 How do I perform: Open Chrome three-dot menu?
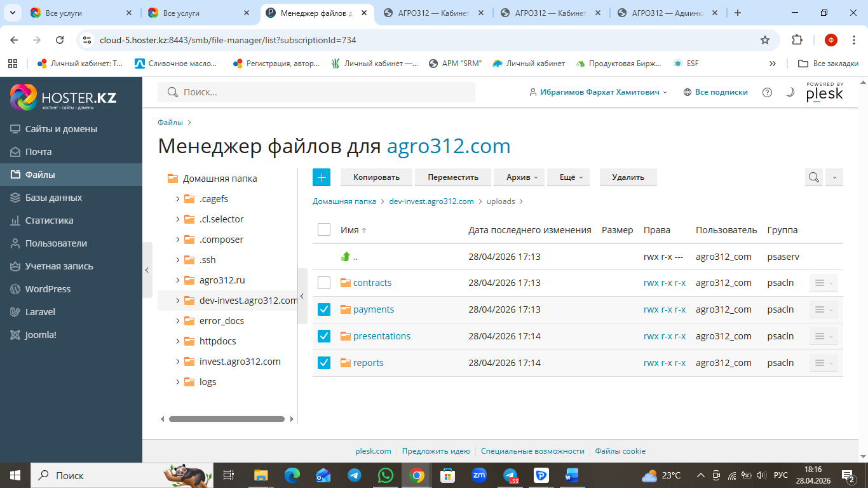pos(853,39)
